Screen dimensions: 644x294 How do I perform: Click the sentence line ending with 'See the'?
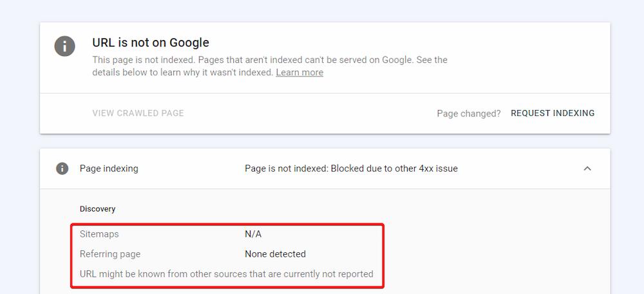tap(270, 60)
